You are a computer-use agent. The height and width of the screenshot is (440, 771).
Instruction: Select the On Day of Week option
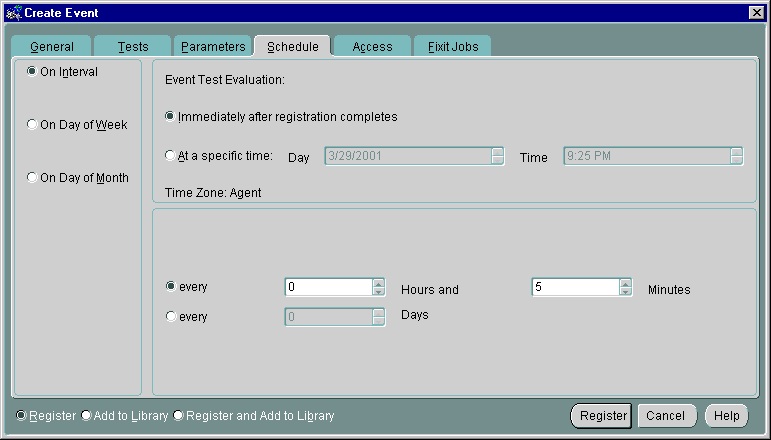(x=33, y=125)
